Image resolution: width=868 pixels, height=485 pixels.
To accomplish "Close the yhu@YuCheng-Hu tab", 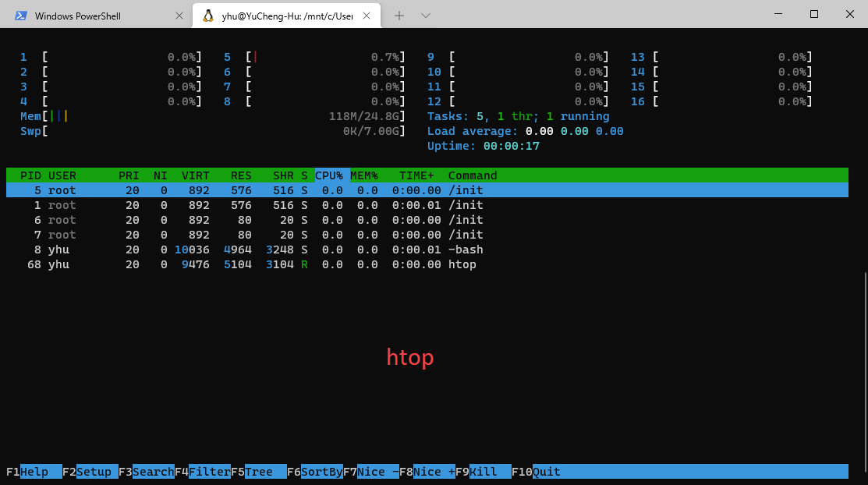I will [367, 16].
